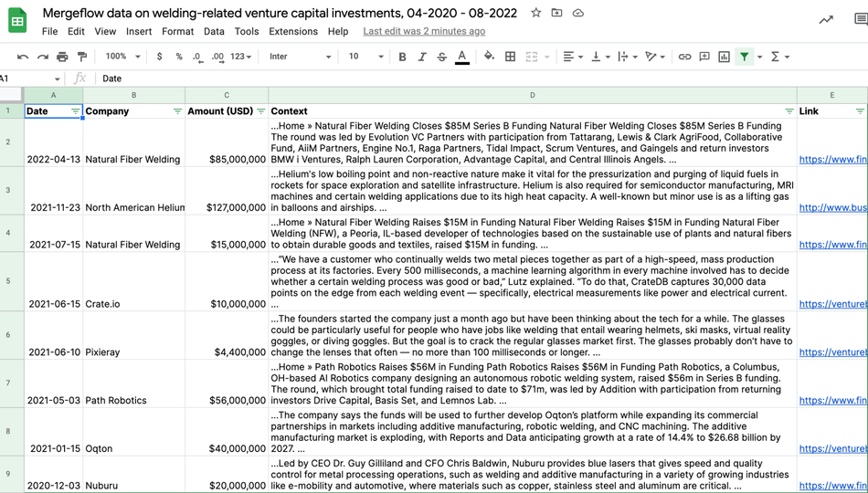
Task: Redo the last action
Action: [x=43, y=57]
